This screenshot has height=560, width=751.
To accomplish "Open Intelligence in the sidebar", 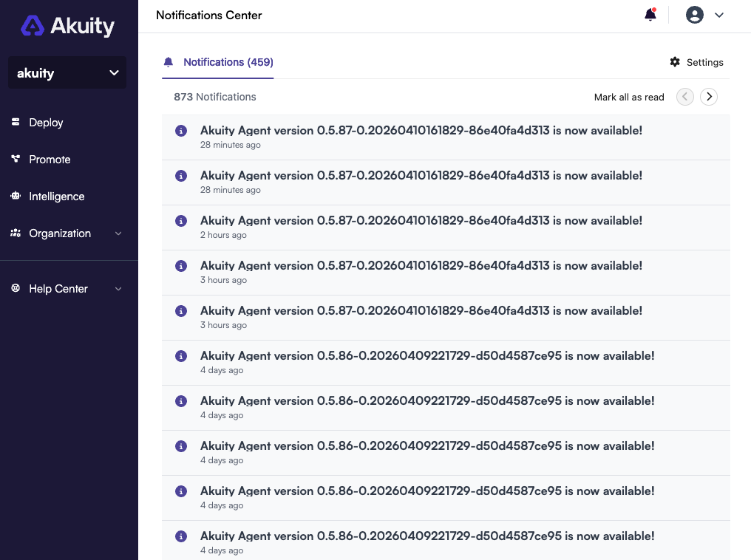I will pyautogui.click(x=57, y=197).
